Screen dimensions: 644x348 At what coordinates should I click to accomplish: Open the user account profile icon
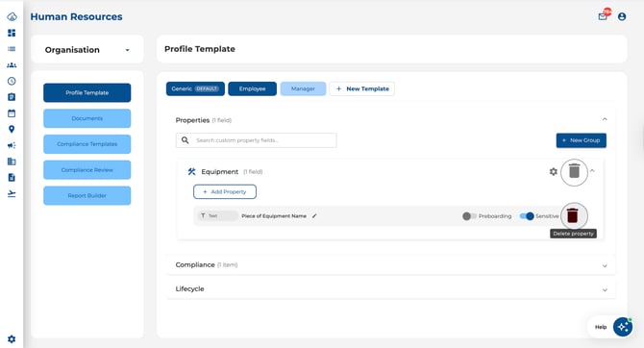622,16
